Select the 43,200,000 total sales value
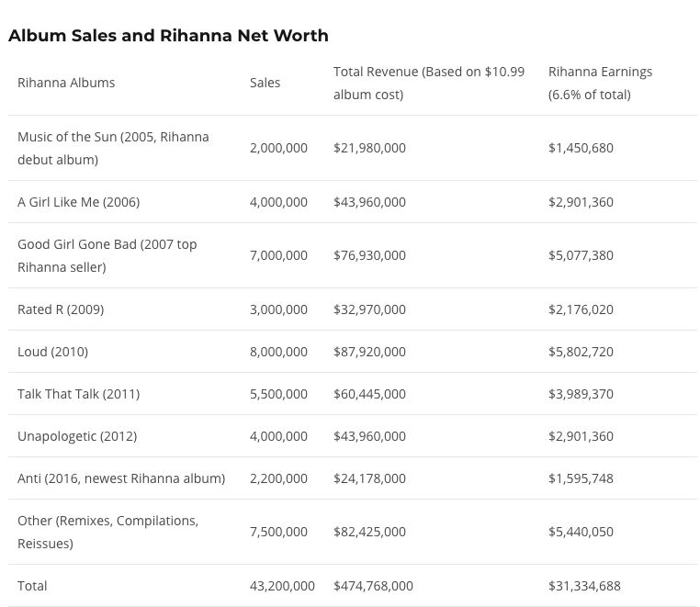700x607 pixels. click(282, 586)
